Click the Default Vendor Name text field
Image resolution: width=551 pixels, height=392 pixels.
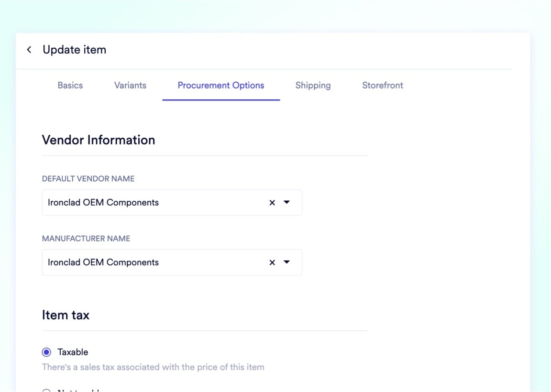point(153,203)
